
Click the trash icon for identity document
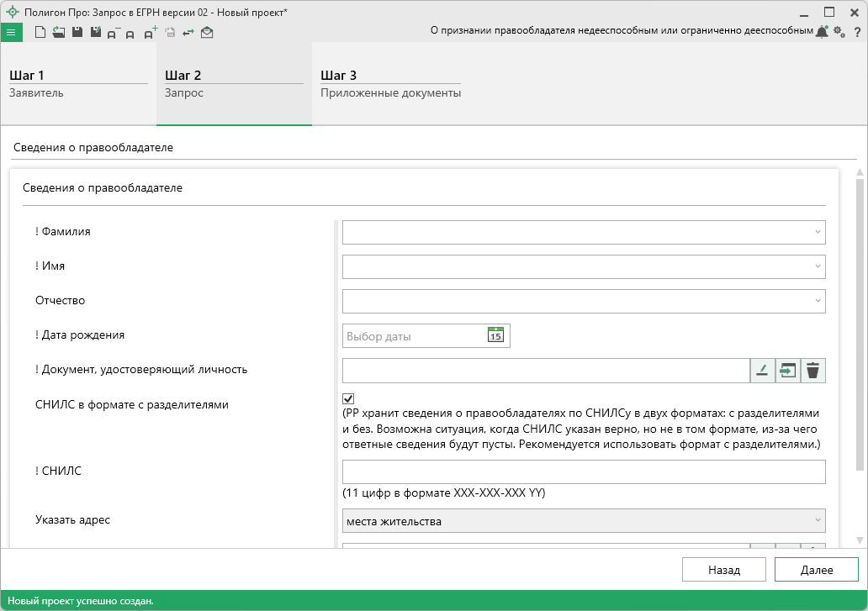pos(812,371)
